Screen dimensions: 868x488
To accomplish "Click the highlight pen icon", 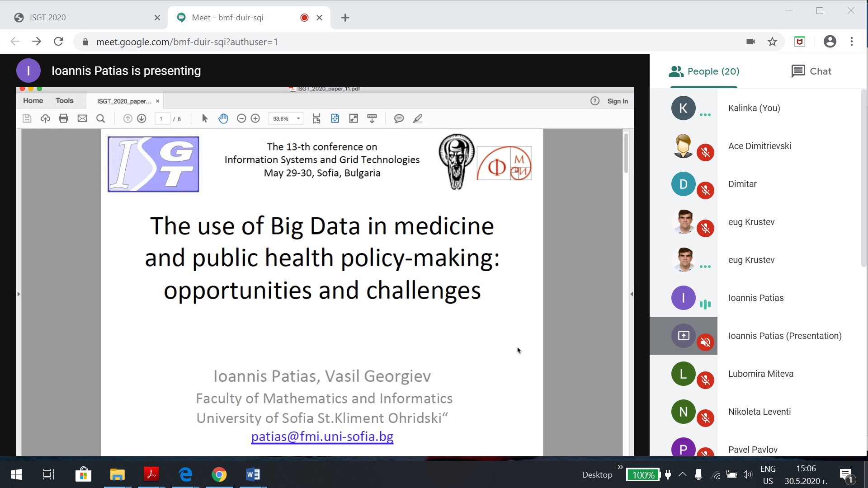I will 418,118.
